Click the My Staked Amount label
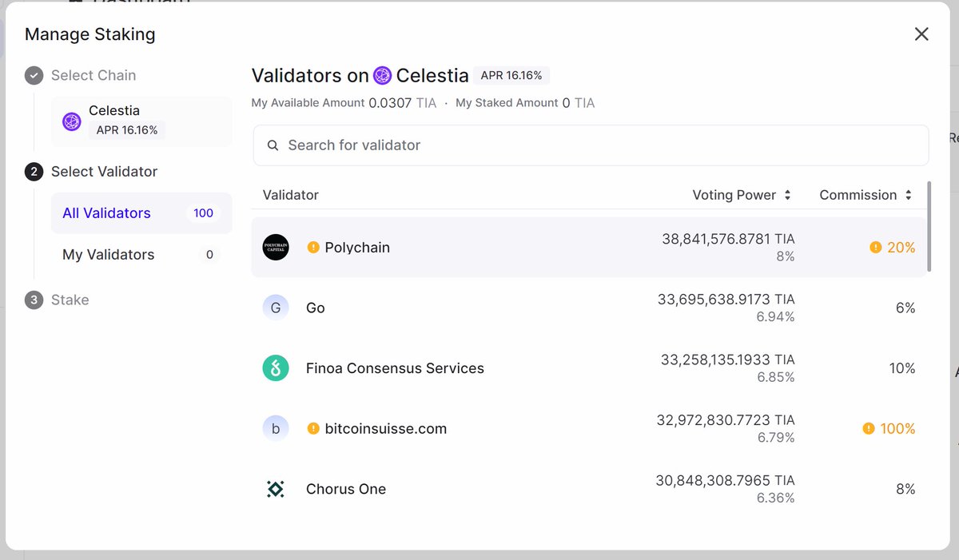959x560 pixels. tap(507, 103)
